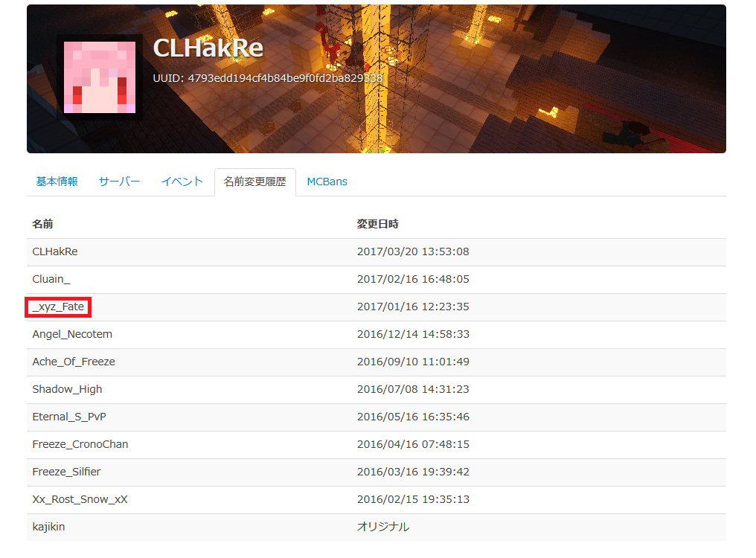The image size is (756, 558).
Task: Click the 変更日時 column header
Action: [378, 224]
